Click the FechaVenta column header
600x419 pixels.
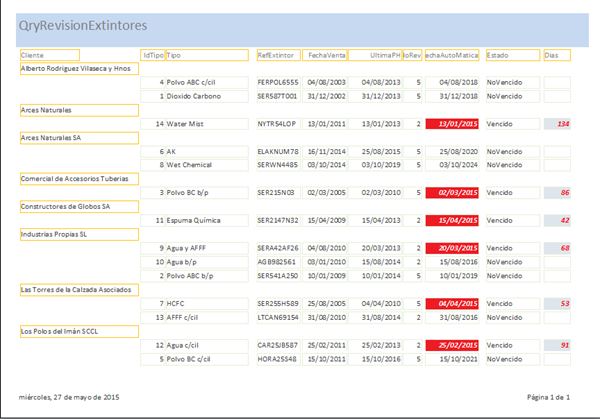pos(327,55)
